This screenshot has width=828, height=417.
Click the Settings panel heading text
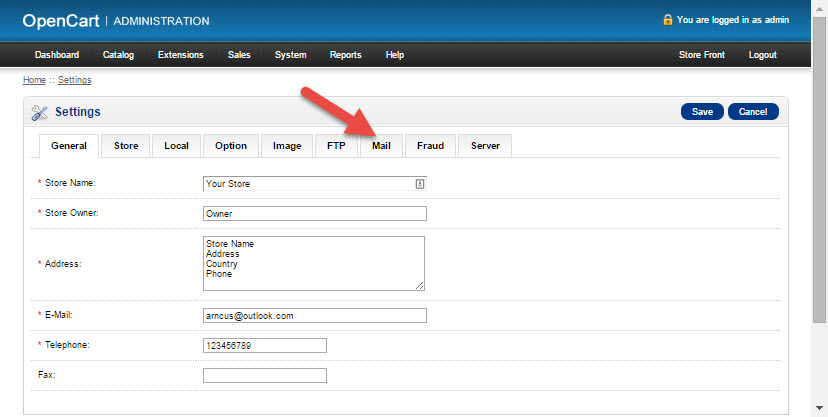pos(78,112)
